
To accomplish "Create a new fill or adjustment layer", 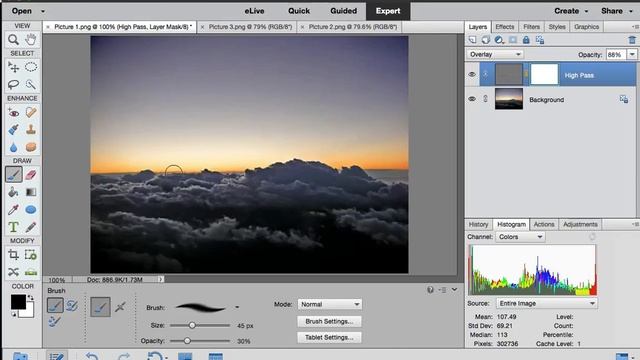I will tap(499, 40).
